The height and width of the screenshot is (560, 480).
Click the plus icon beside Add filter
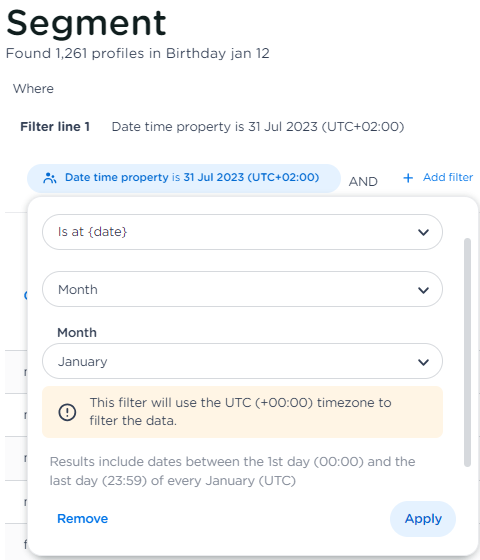pos(408,178)
